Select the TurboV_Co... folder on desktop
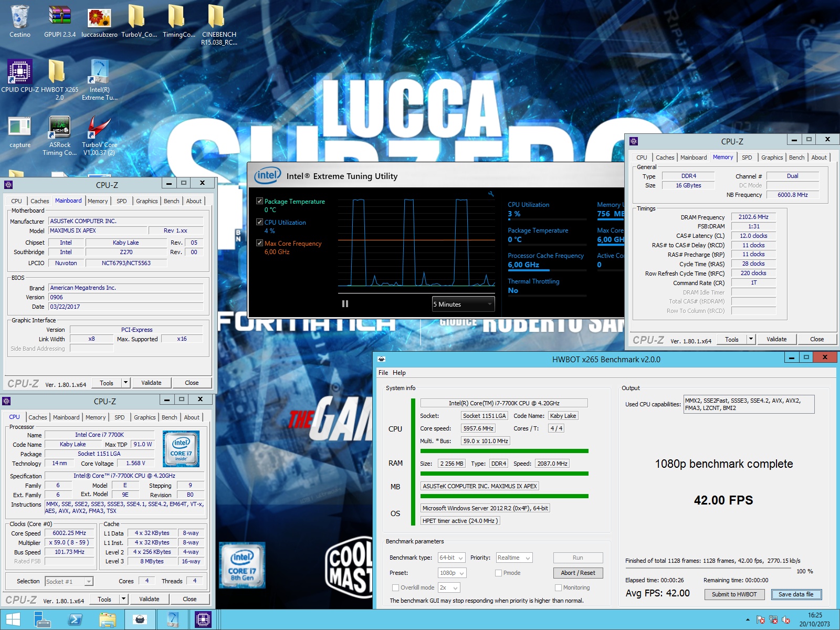 pos(139,21)
